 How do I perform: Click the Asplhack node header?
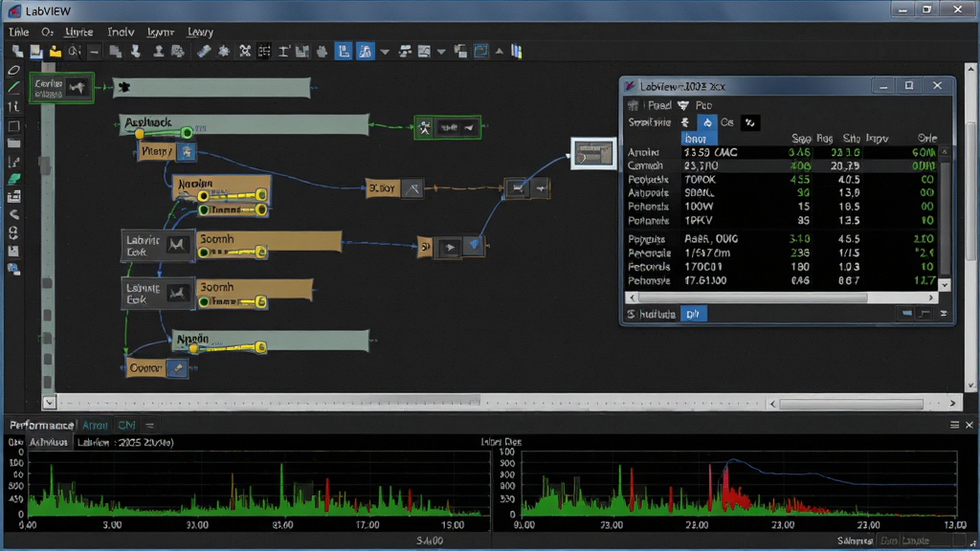(244, 123)
